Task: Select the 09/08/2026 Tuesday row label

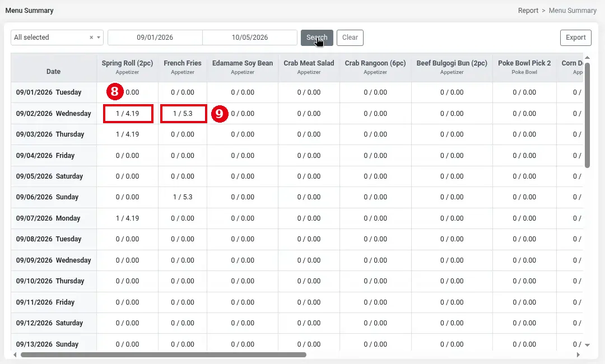Action: 49,239
